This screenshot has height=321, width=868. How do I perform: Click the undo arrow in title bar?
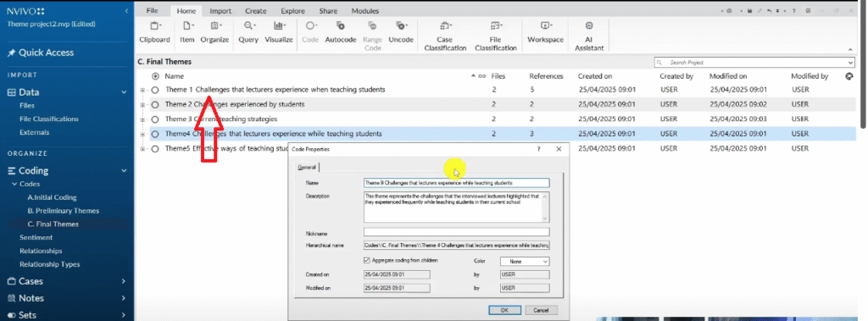(x=769, y=10)
